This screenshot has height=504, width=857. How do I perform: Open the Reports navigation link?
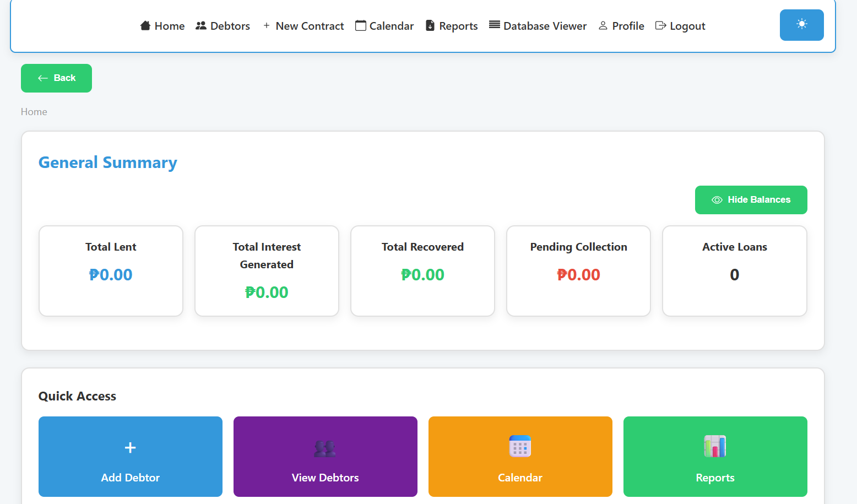click(x=452, y=26)
